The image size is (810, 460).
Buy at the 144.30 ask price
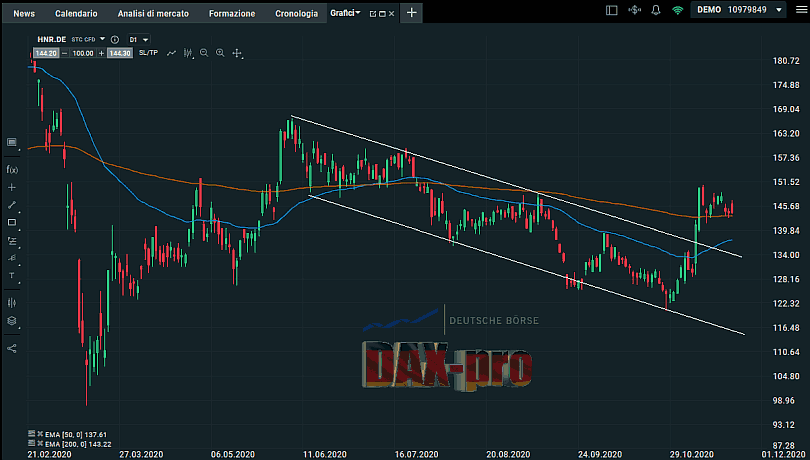coord(120,53)
